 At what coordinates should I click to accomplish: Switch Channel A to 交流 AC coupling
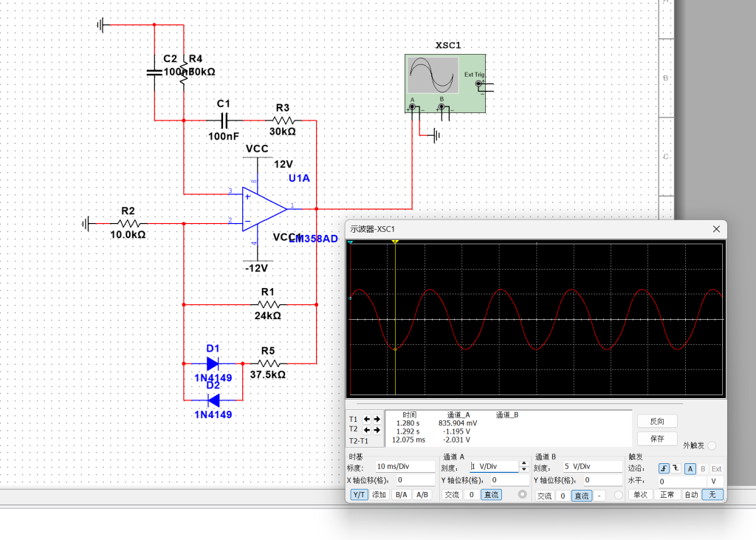click(x=451, y=495)
